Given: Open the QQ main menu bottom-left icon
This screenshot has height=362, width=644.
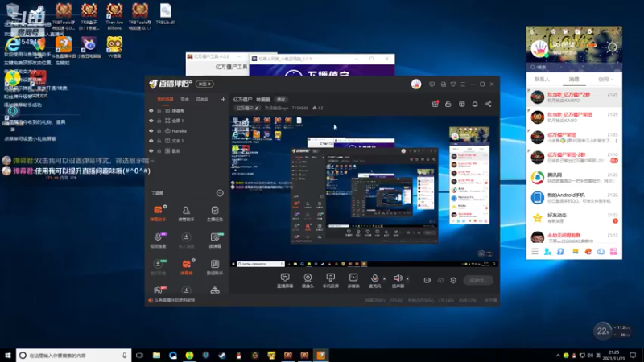Looking at the screenshot, I should click(x=535, y=252).
